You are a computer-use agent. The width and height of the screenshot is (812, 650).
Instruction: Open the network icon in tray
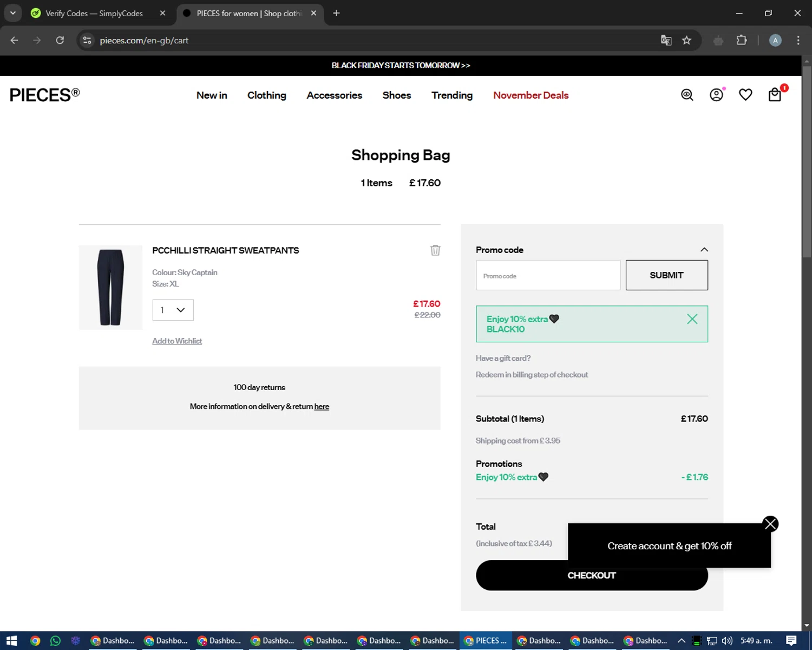tap(712, 641)
